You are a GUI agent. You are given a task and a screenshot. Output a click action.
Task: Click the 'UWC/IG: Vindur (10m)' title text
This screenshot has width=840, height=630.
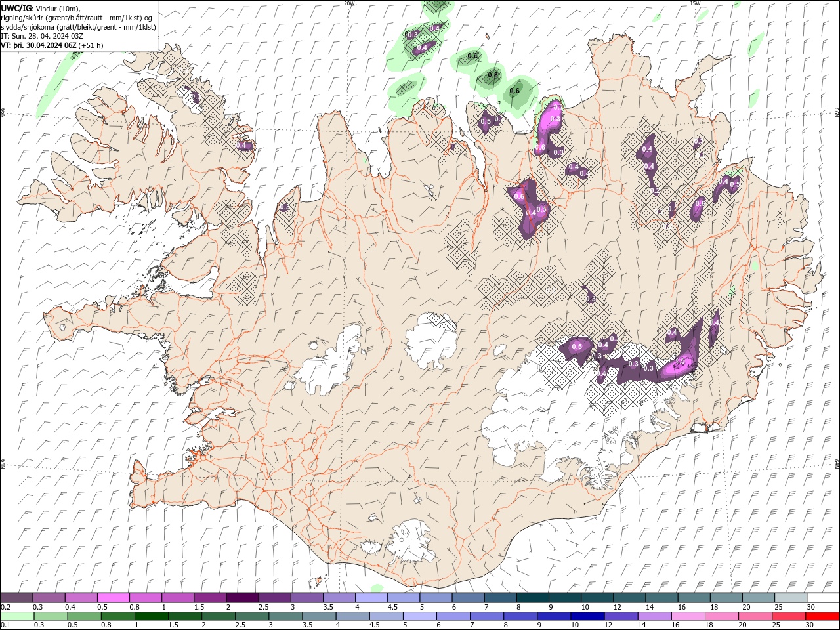coord(40,8)
